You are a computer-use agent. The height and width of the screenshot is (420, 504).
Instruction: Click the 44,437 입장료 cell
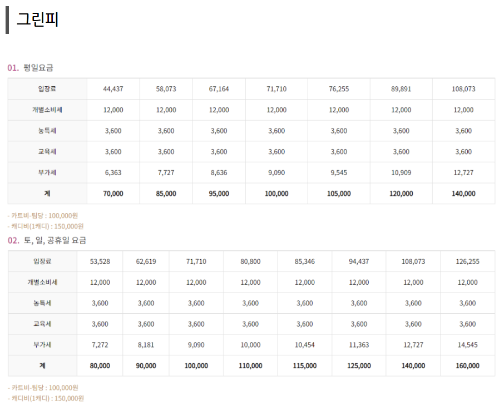[x=113, y=89]
